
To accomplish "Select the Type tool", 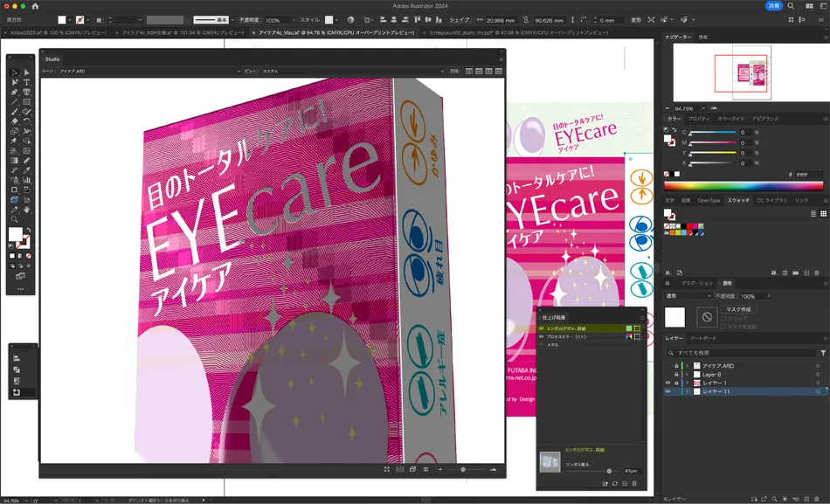I will (x=26, y=82).
